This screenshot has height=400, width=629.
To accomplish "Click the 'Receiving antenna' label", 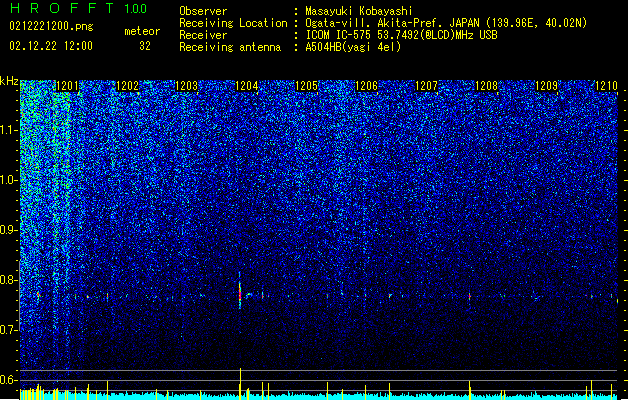I will click(230, 47).
